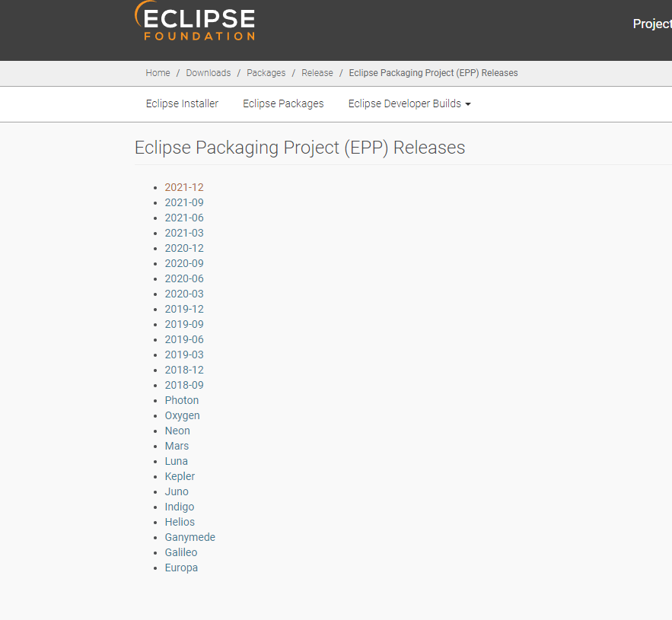
Task: Switch to the Eclipse Packages tab
Action: click(282, 103)
